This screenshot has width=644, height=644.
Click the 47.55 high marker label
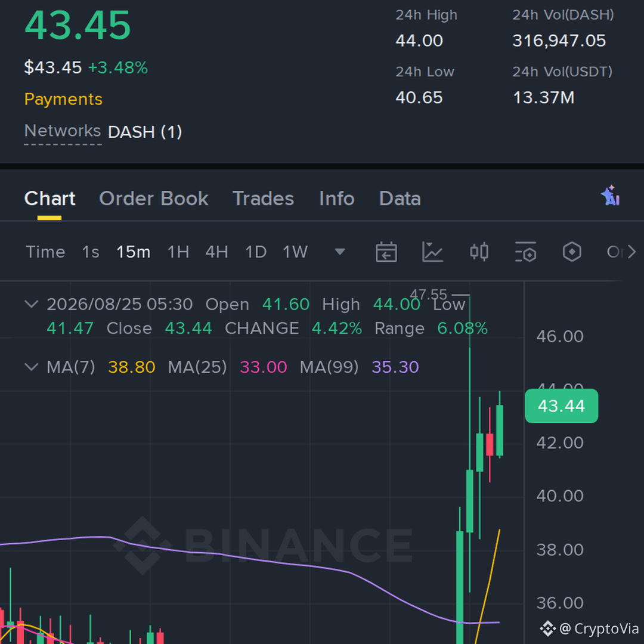point(428,295)
